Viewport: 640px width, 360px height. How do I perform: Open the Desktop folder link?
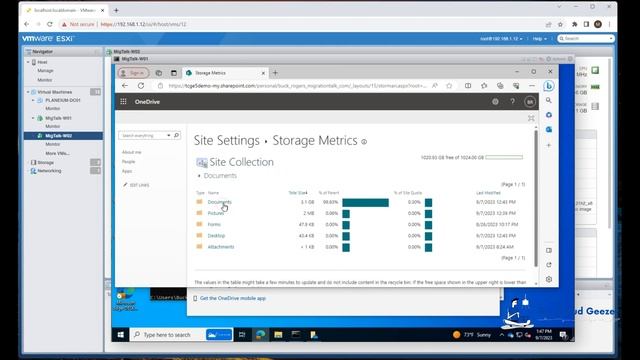click(x=216, y=236)
